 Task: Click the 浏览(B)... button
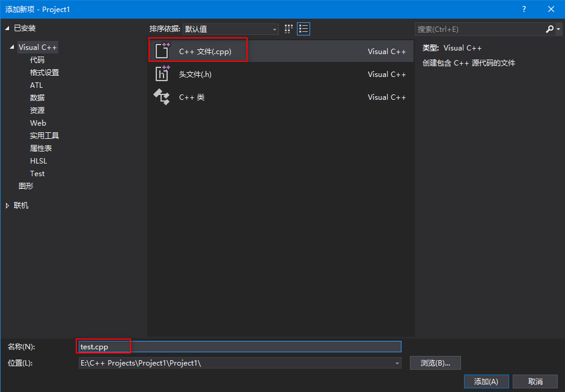[x=435, y=363]
